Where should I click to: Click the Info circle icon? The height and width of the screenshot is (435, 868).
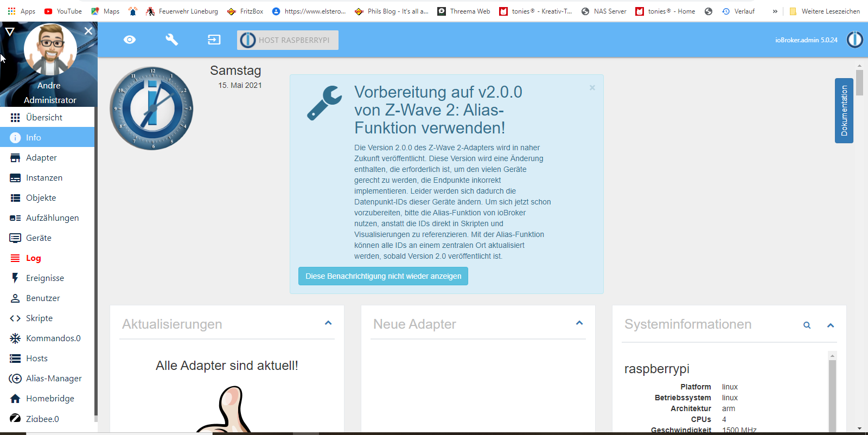15,138
